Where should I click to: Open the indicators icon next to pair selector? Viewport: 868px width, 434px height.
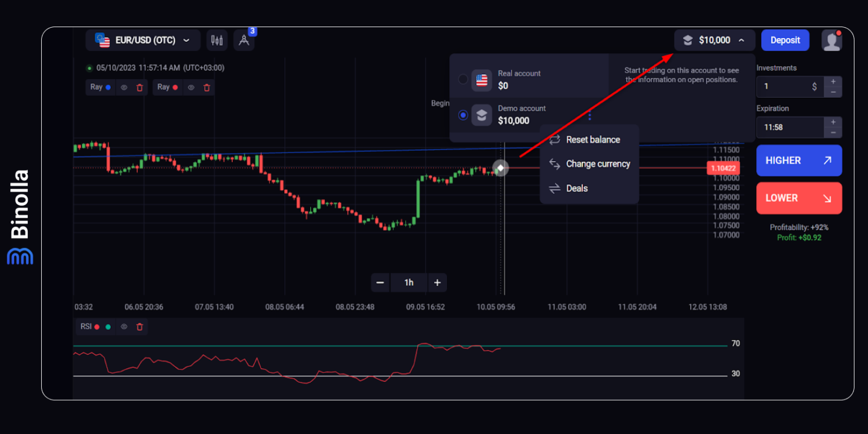coord(217,40)
